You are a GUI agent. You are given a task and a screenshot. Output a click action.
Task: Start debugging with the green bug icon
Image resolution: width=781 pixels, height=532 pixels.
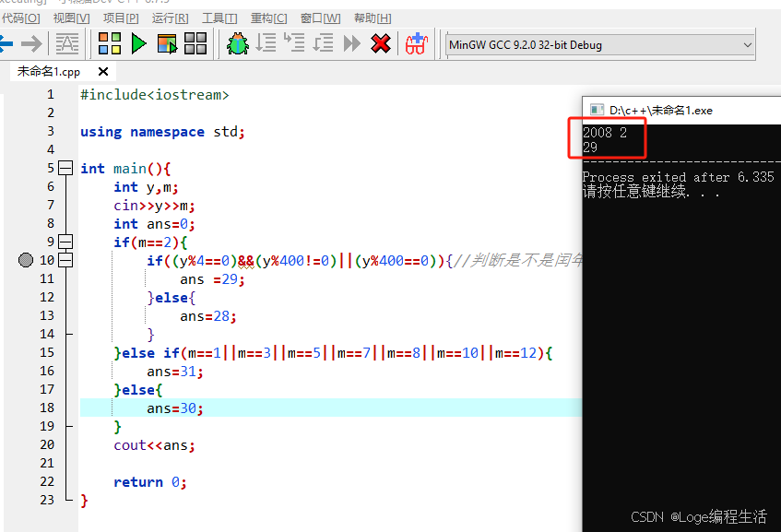[238, 44]
